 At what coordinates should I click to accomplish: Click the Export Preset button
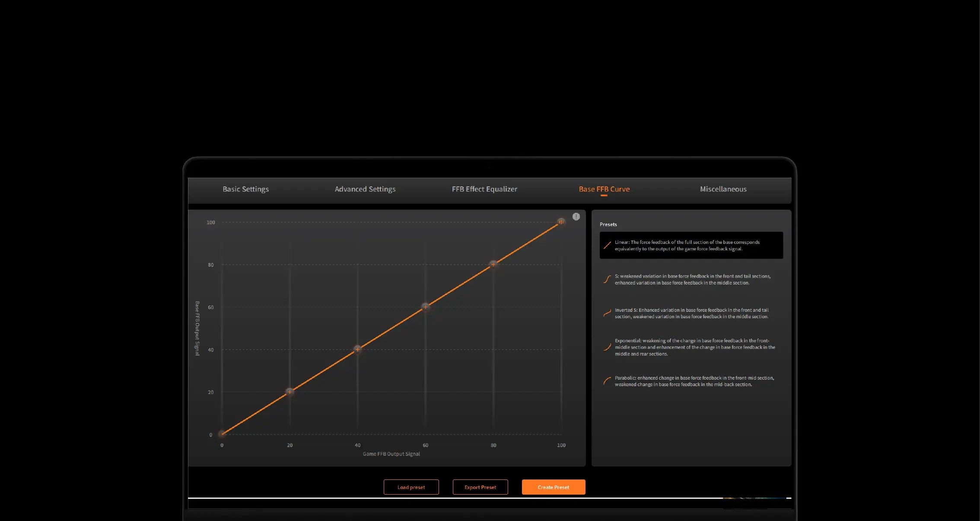click(480, 487)
